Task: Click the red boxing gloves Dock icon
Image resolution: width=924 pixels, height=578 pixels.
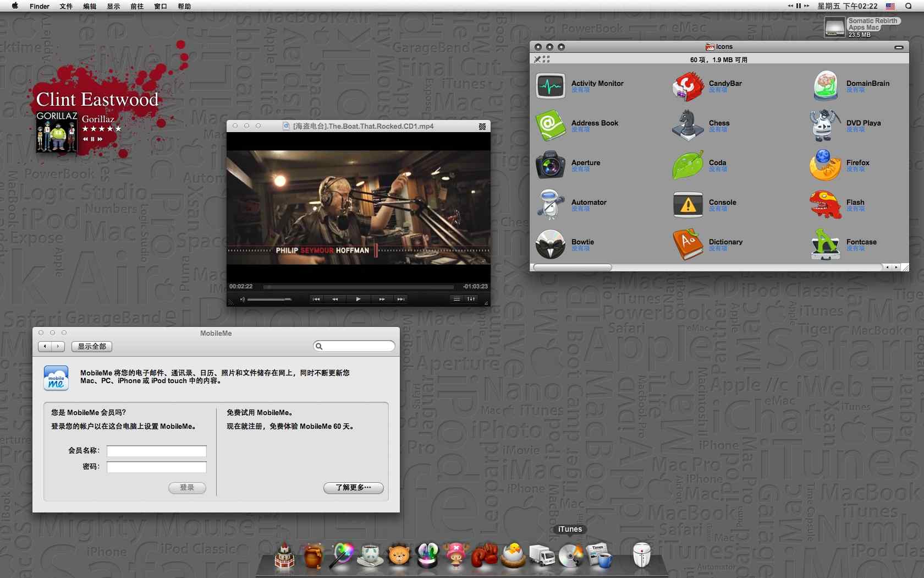Action: (x=485, y=555)
